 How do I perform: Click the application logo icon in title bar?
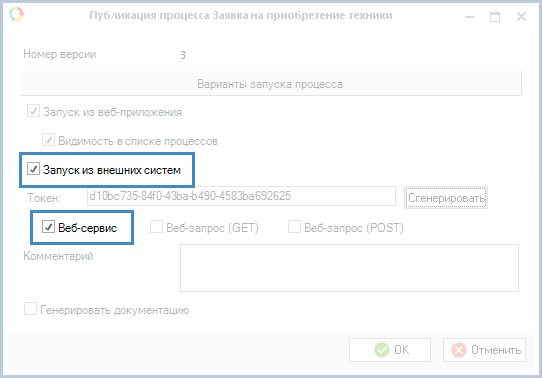pyautogui.click(x=16, y=14)
